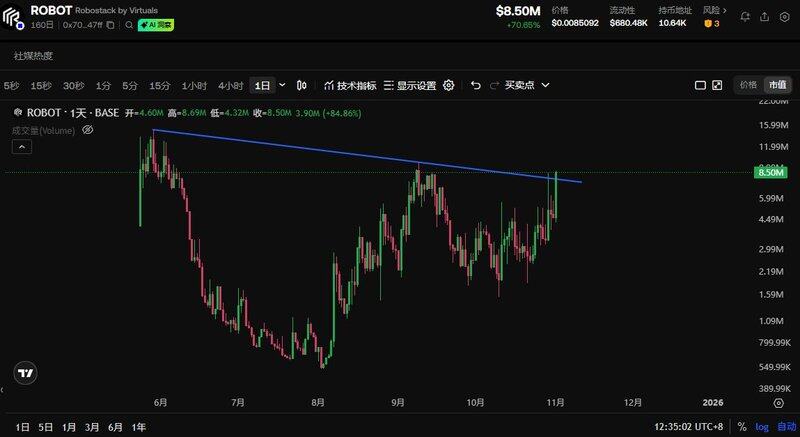Image resolution: width=800 pixels, height=437 pixels.
Task: Switch chart to 价格 price mode
Action: (x=748, y=86)
